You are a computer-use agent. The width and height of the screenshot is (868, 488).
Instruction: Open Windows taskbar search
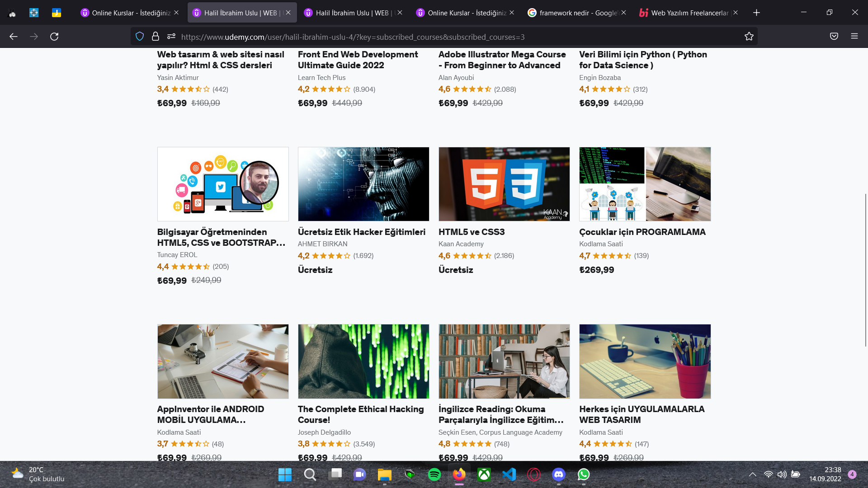point(310,474)
